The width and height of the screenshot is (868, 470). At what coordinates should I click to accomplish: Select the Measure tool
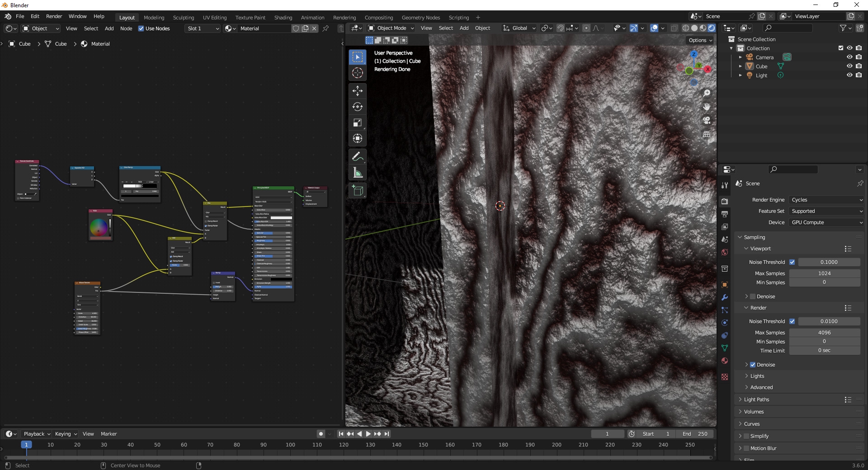357,173
